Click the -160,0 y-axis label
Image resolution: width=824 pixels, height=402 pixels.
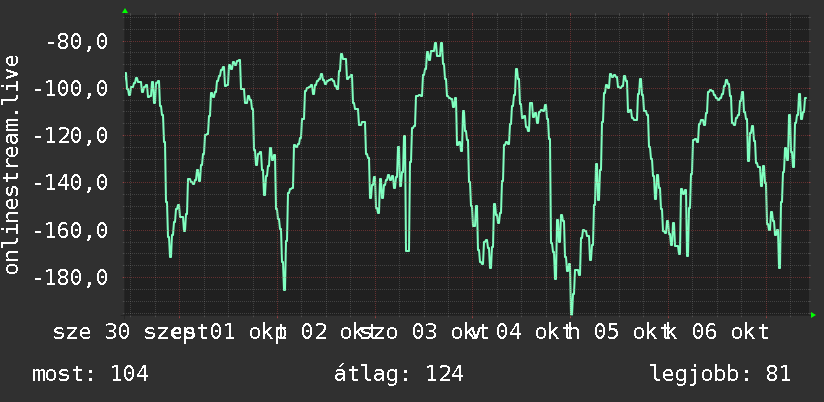(x=71, y=230)
